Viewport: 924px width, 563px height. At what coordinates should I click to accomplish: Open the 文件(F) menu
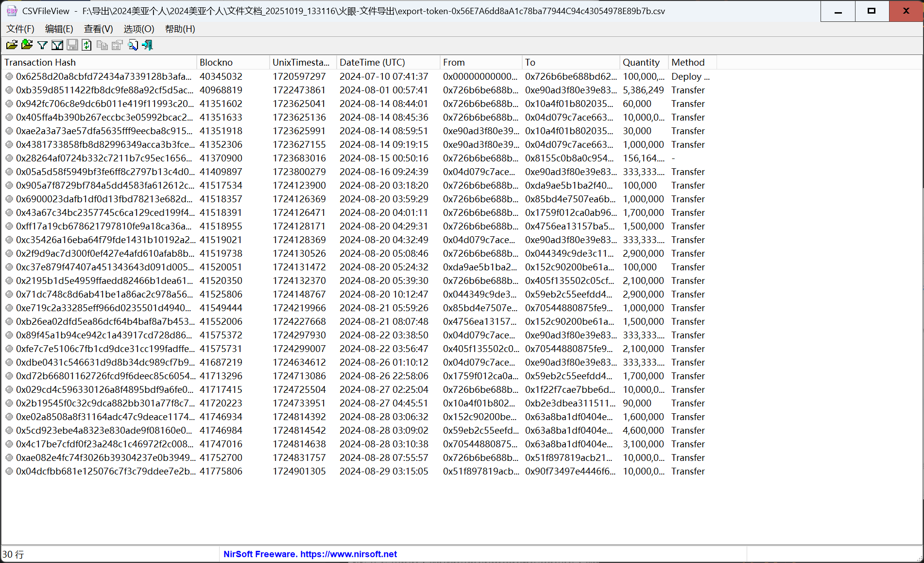tap(20, 29)
